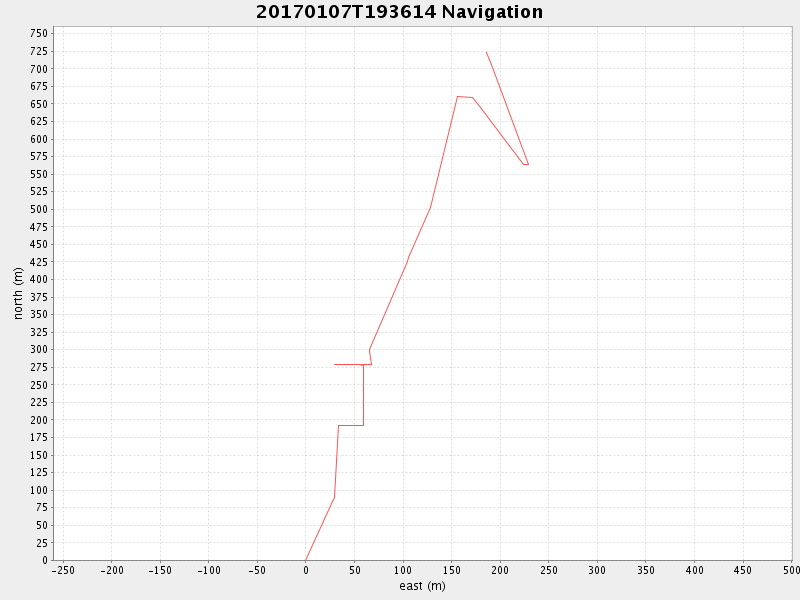Screen dimensions: 800x600
Task: Click the 600 tick on north axis
Action: 39,139
